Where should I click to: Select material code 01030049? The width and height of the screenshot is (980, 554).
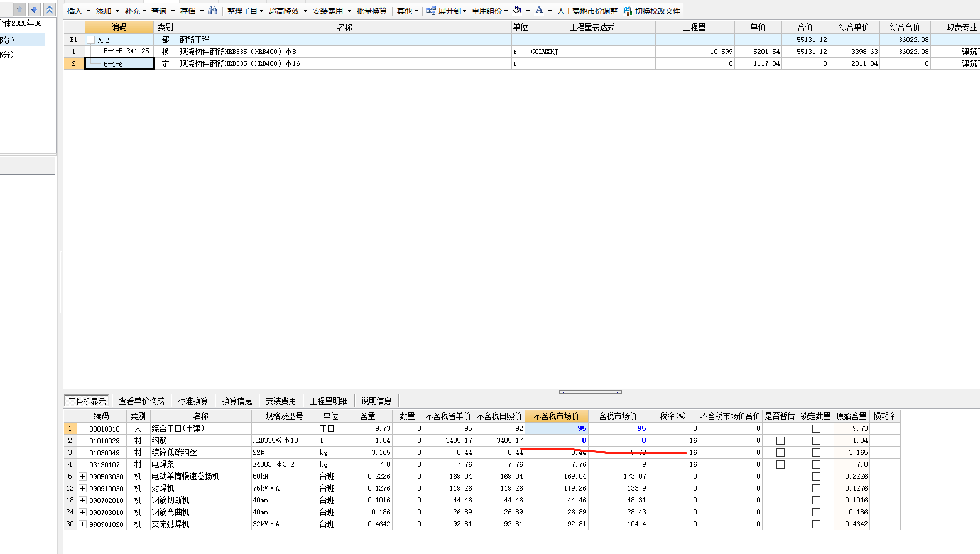(102, 452)
